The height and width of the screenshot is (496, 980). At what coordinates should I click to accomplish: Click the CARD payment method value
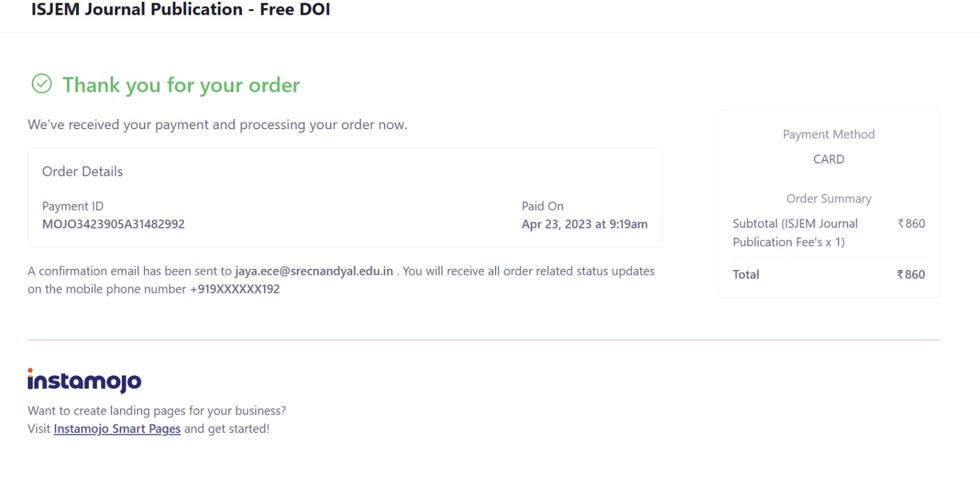pyautogui.click(x=829, y=159)
